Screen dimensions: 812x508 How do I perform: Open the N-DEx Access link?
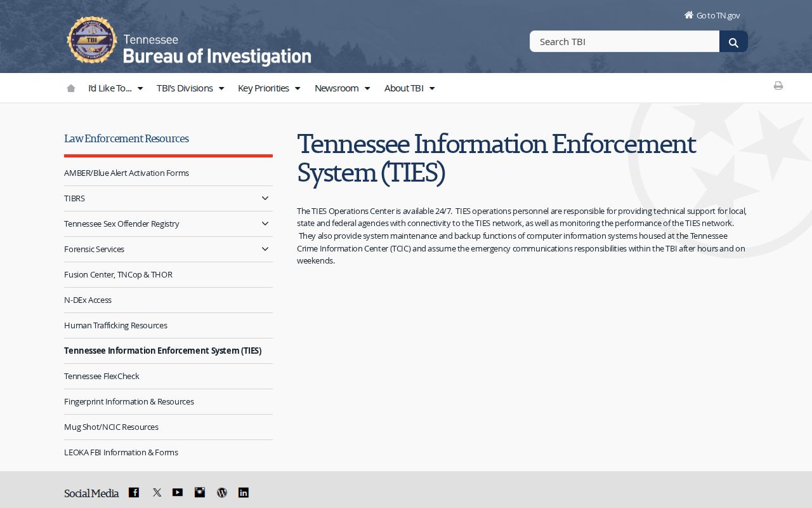tap(88, 300)
